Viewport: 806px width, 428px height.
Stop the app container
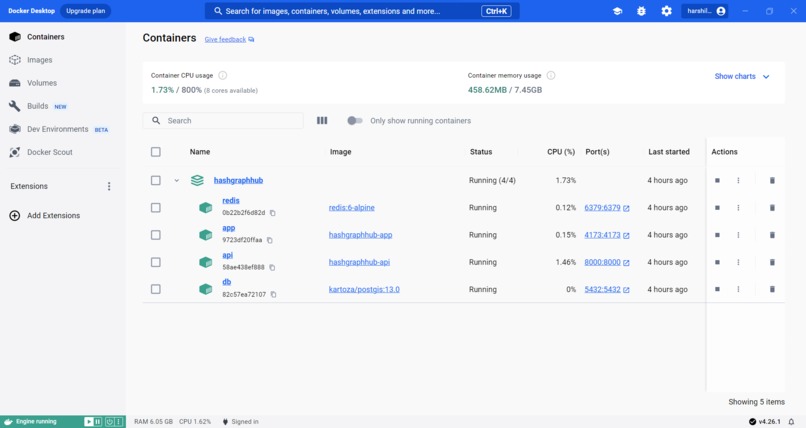click(x=717, y=235)
